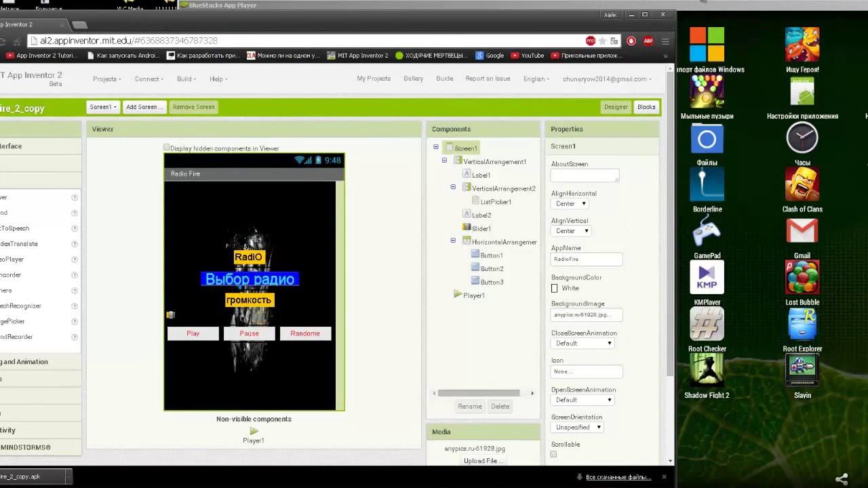The width and height of the screenshot is (868, 488).
Task: Click the Remove Screen button
Action: point(193,107)
